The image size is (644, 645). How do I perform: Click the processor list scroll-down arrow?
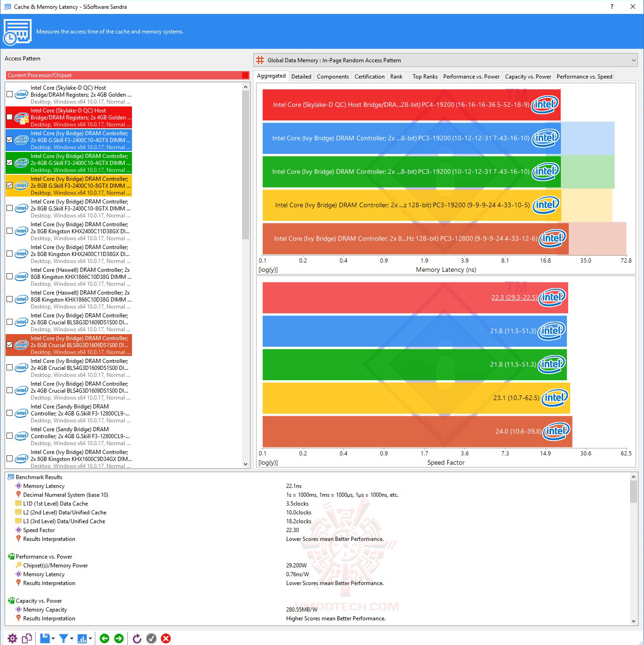coord(246,464)
